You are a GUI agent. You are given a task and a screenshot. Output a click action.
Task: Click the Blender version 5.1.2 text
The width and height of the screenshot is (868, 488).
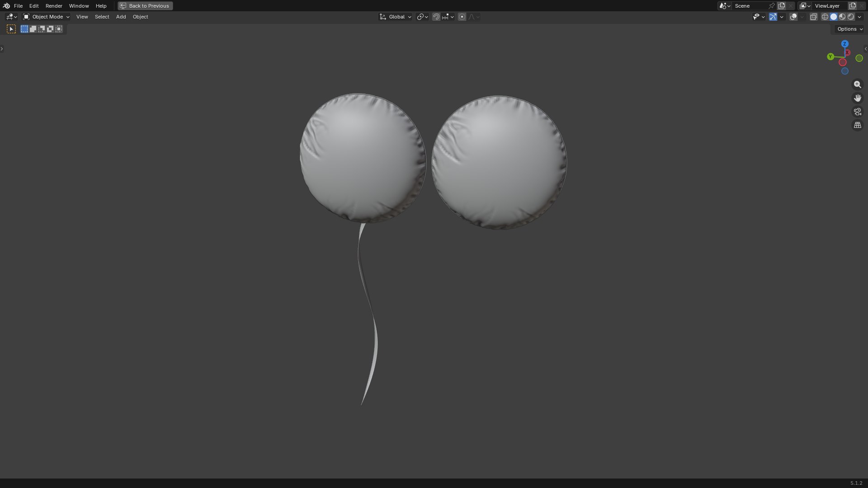click(x=856, y=483)
